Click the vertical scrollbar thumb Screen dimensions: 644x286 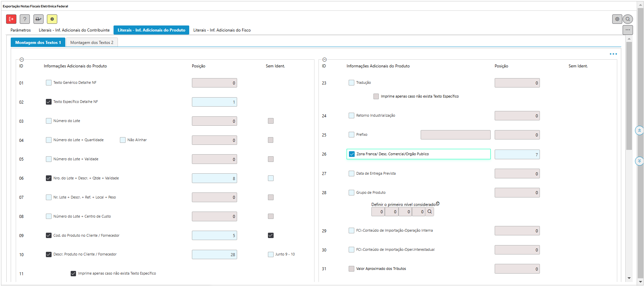[629, 96]
